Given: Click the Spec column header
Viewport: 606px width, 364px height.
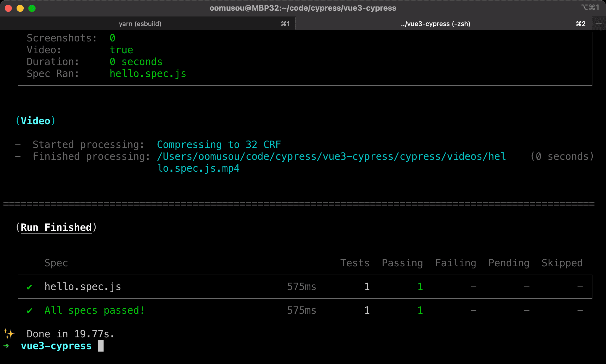Looking at the screenshot, I should pyautogui.click(x=56, y=263).
